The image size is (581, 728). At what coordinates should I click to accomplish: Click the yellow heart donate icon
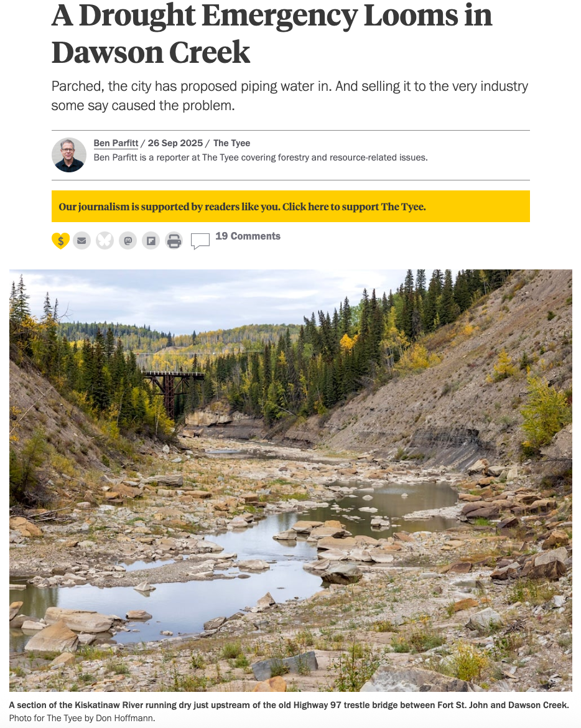(60, 240)
